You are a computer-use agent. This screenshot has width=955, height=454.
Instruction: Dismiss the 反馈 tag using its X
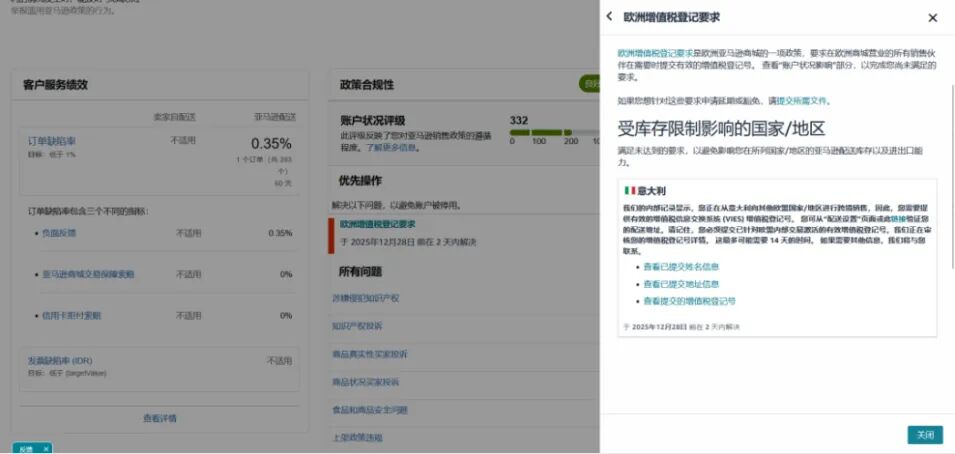tap(46, 449)
